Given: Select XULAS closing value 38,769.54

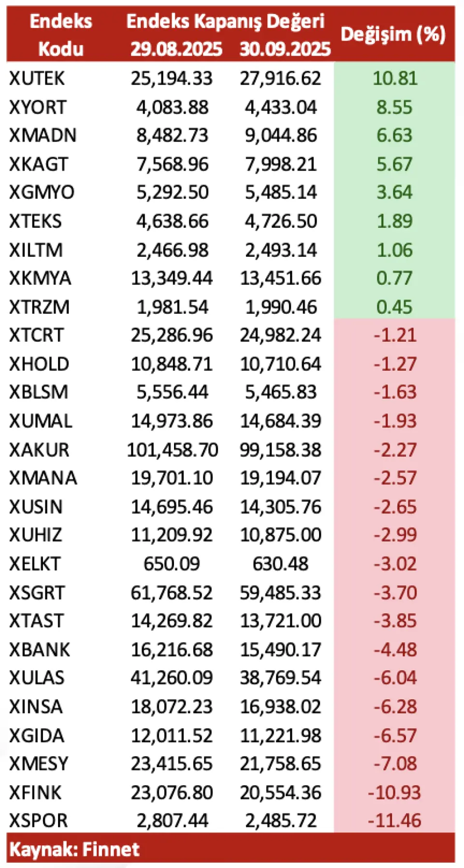Looking at the screenshot, I should coord(281,678).
